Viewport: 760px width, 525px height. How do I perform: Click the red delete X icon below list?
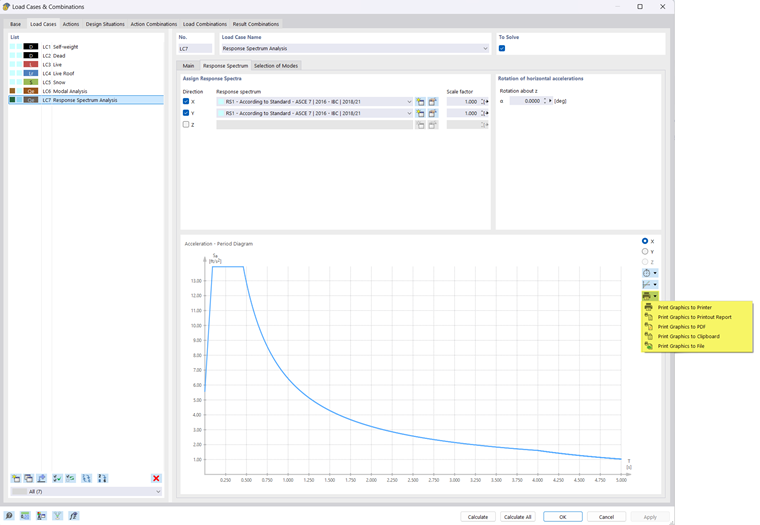click(x=156, y=478)
